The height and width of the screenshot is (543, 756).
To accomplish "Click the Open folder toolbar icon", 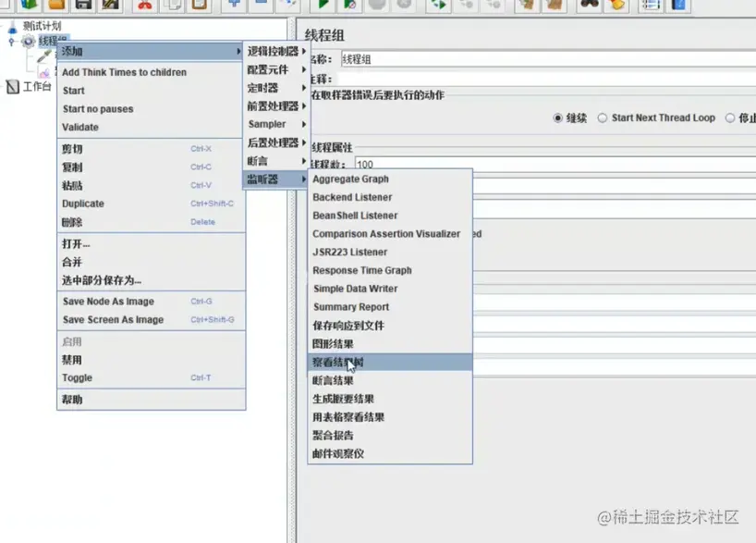I will [x=56, y=5].
